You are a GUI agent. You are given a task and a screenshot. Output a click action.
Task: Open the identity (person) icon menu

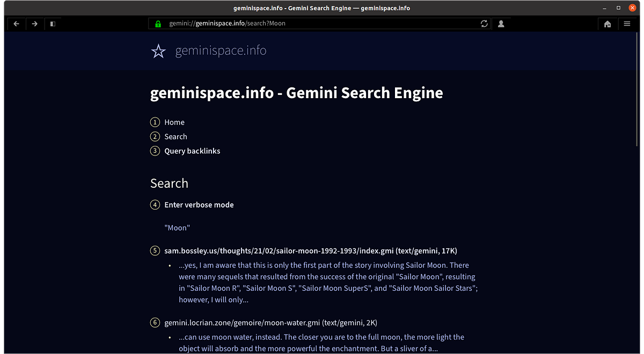(x=501, y=24)
